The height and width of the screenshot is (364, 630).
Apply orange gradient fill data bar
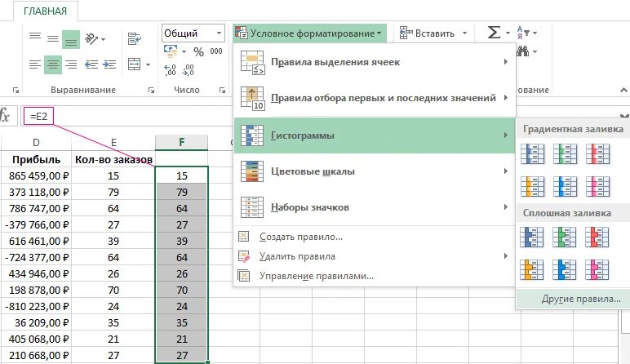[532, 186]
